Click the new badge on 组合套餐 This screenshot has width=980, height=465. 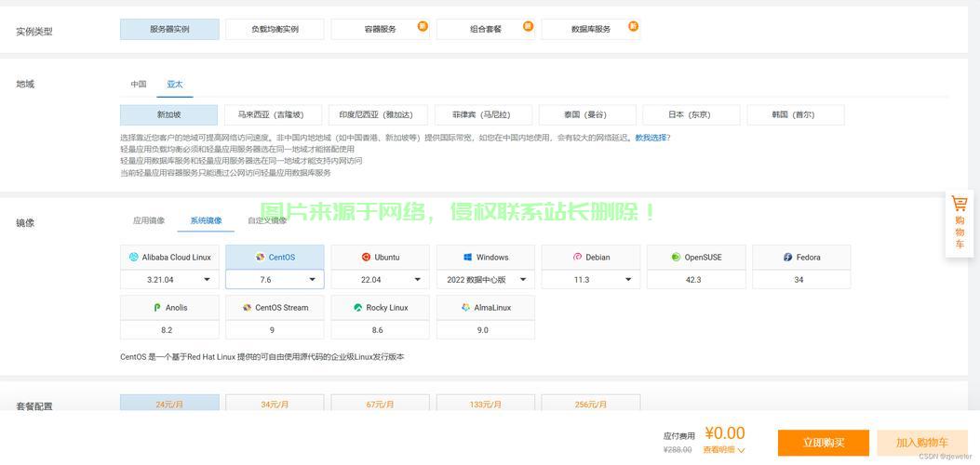pos(528,26)
